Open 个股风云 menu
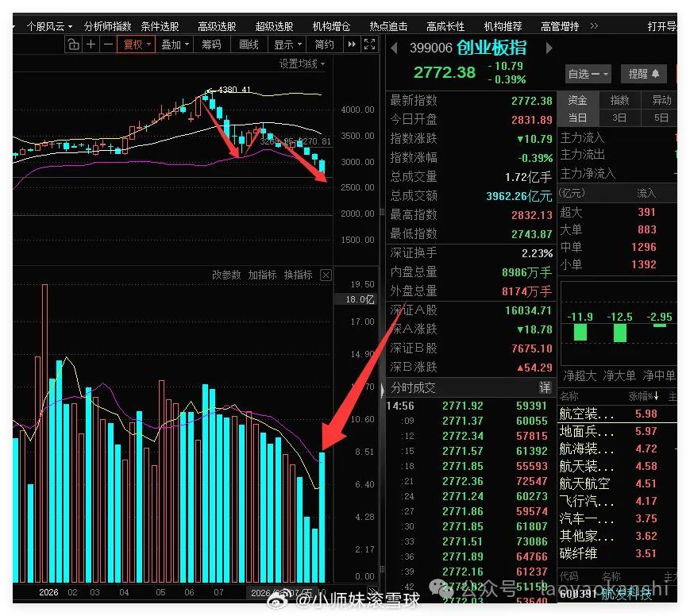 (49, 26)
